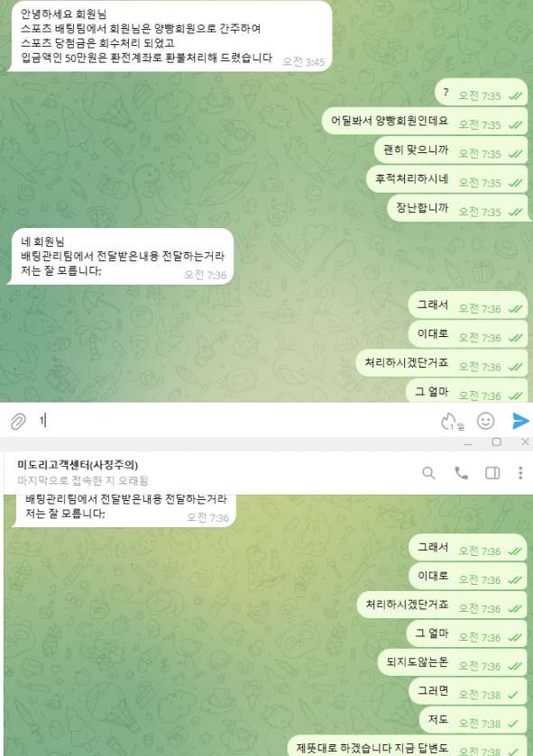This screenshot has width=533, height=756.
Task: Click the 어딜봐서 양빵회원인데요 sent message
Action: coord(425,122)
